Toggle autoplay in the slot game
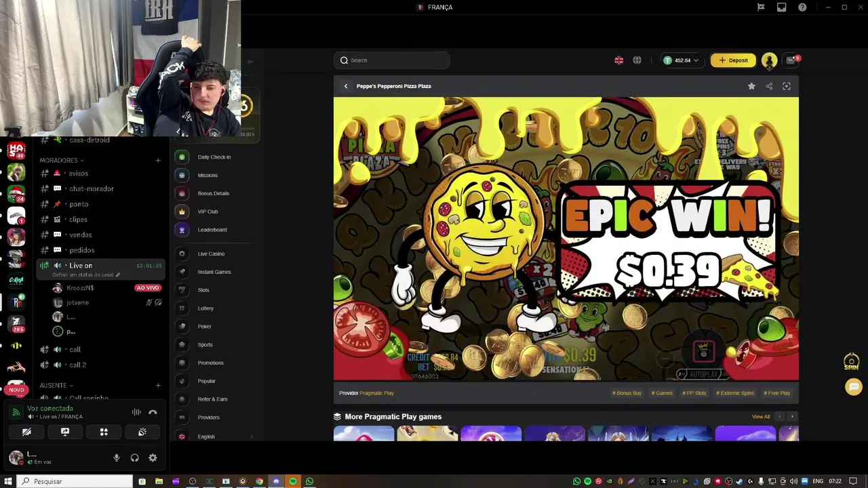The image size is (868, 488). [x=704, y=374]
